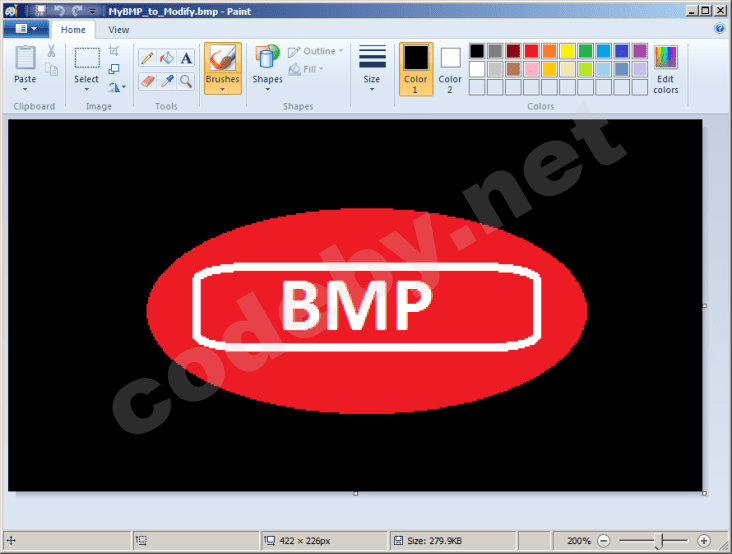Click the 'Size: 279.9KB' status text
732x554 pixels.
[x=435, y=541]
